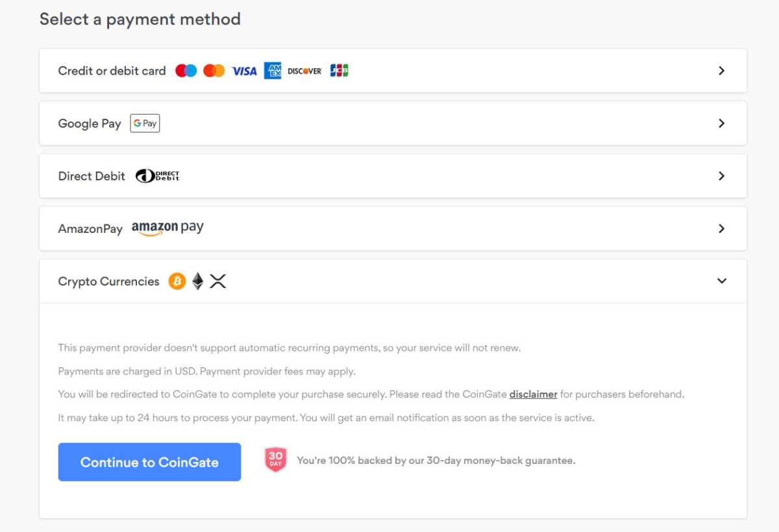Click the amazon pay logo
This screenshot has height=532, width=779.
pyautogui.click(x=167, y=228)
